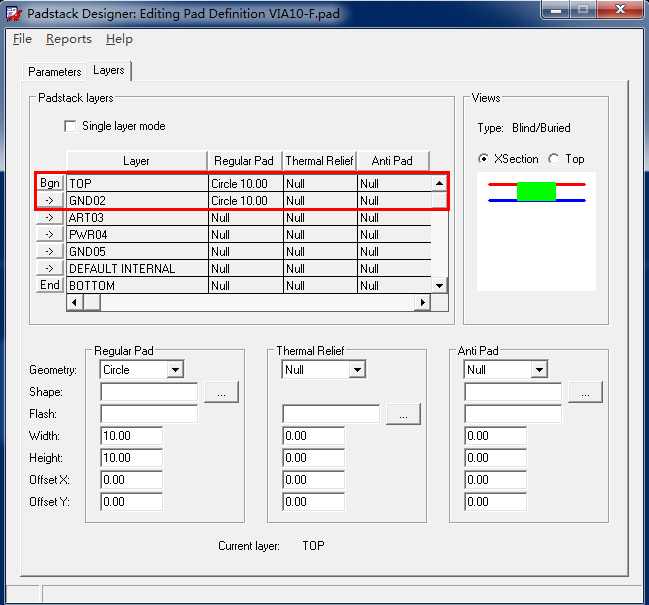Enable Single layer mode checkbox
The image size is (649, 605).
(70, 126)
